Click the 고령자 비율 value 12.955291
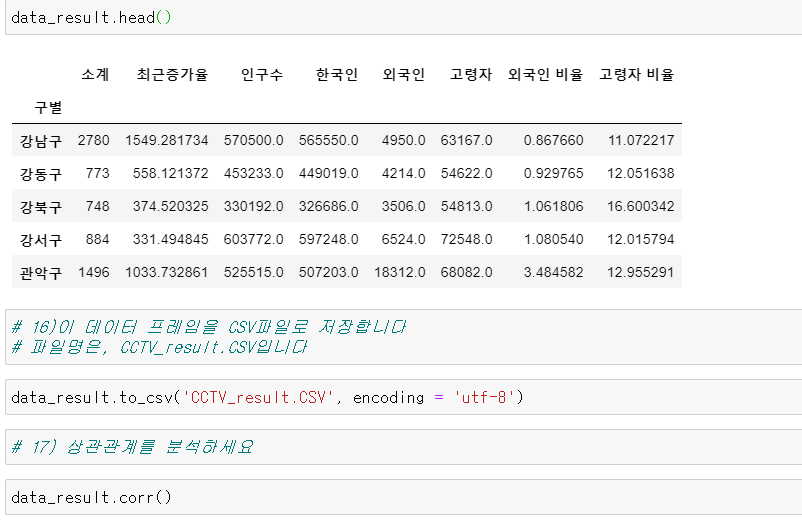This screenshot has height=529, width=802. coord(641,272)
